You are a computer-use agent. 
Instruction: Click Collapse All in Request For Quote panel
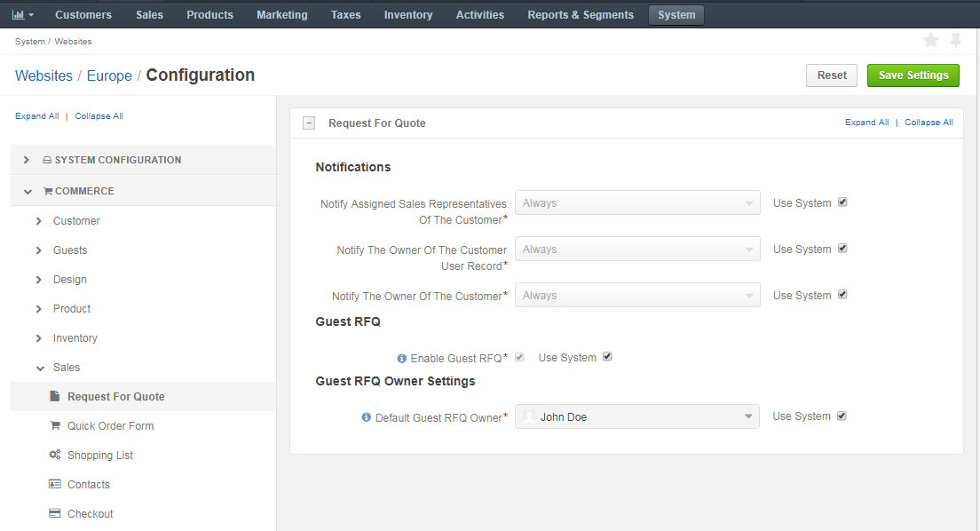(x=929, y=122)
